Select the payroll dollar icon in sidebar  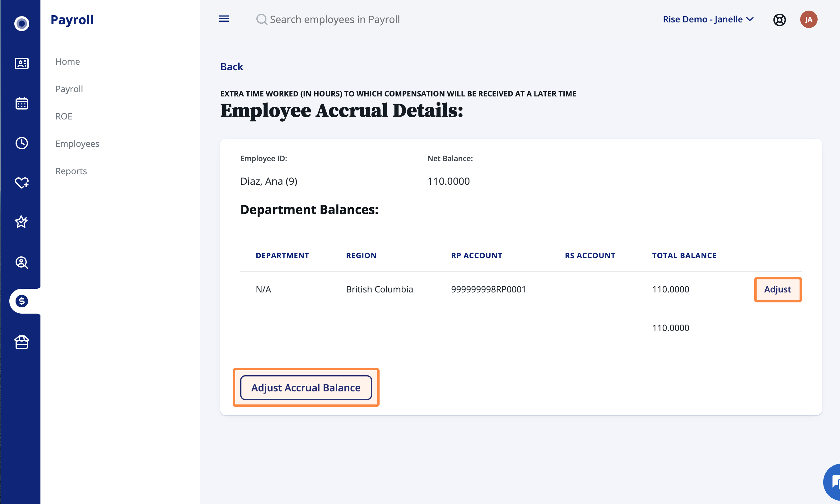22,301
